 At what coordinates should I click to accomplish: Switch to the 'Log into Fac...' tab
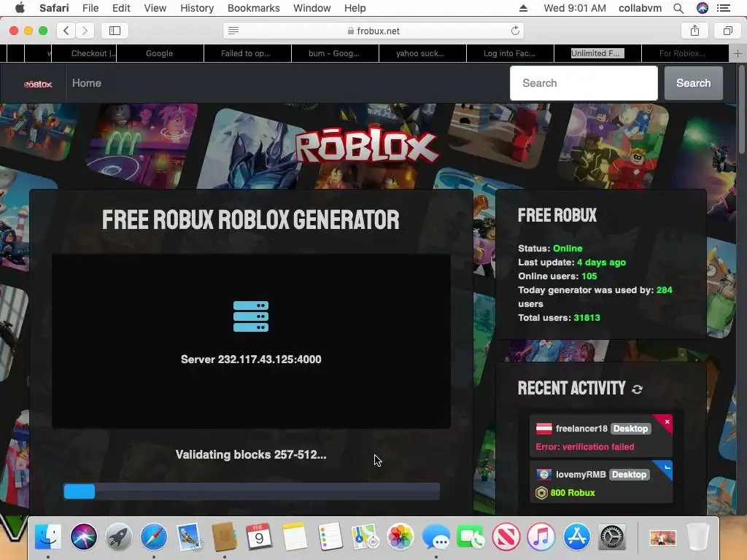(509, 53)
